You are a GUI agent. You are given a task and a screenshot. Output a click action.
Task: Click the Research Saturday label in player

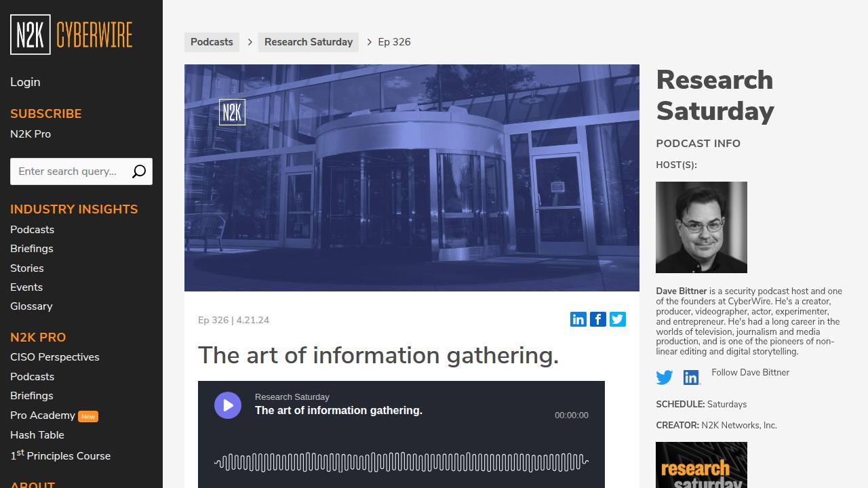click(x=292, y=397)
